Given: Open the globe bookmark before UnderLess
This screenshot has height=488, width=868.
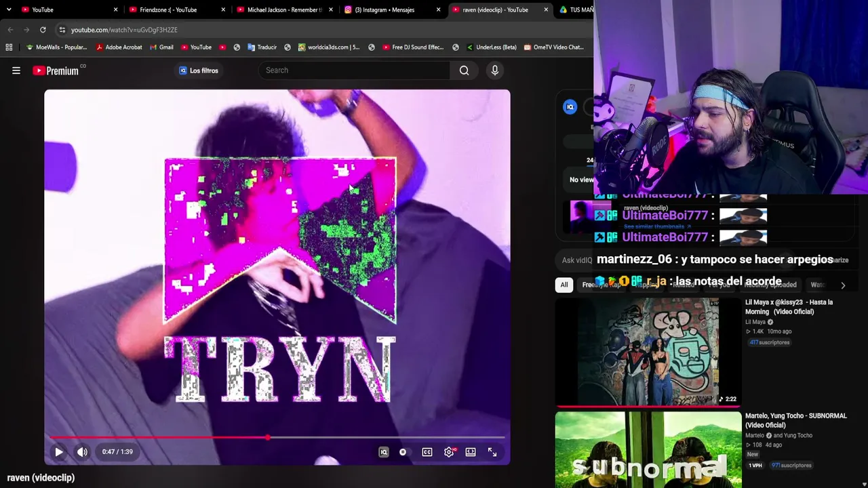Looking at the screenshot, I should coord(456,47).
